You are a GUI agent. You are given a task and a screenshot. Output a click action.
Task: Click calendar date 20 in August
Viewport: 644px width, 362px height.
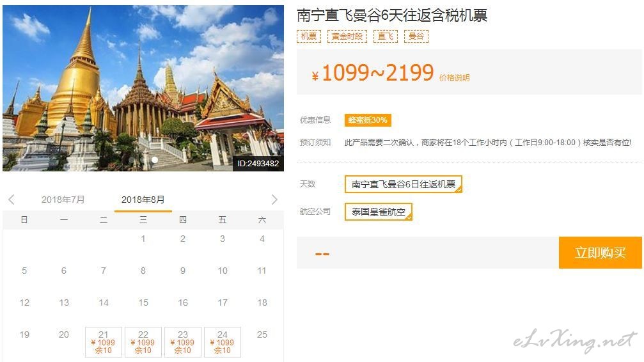pyautogui.click(x=64, y=334)
